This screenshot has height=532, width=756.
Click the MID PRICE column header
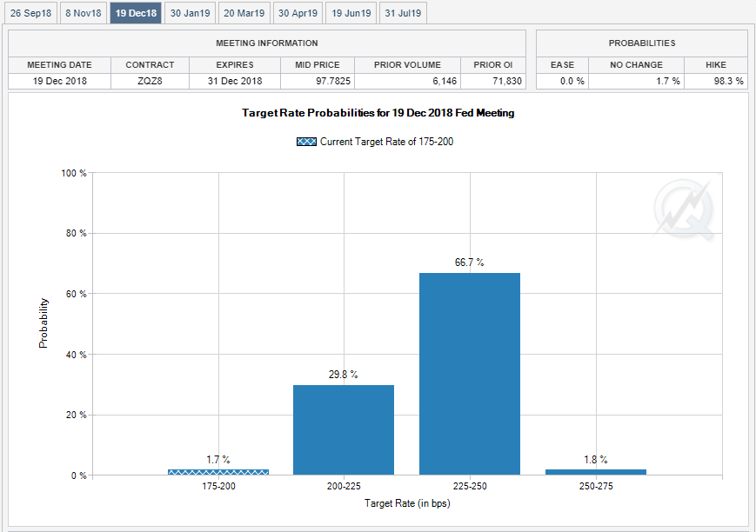point(318,65)
